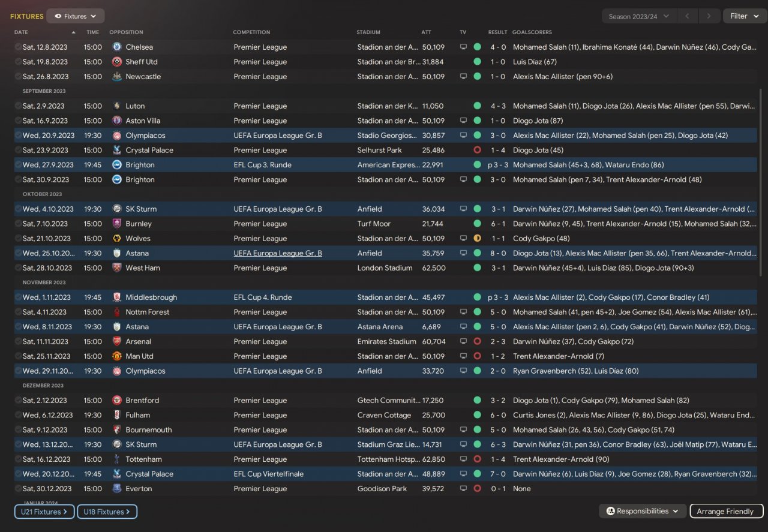Click the Tottenham club badge

[117, 459]
